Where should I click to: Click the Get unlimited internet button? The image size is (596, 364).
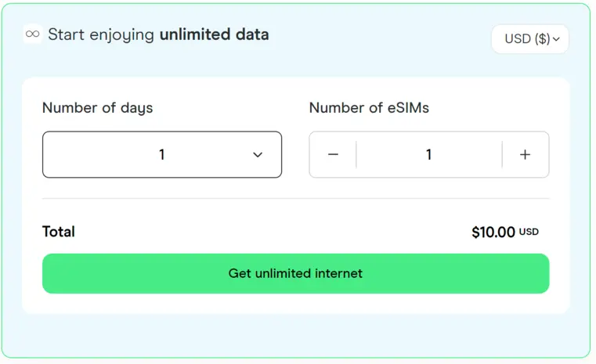click(x=296, y=273)
